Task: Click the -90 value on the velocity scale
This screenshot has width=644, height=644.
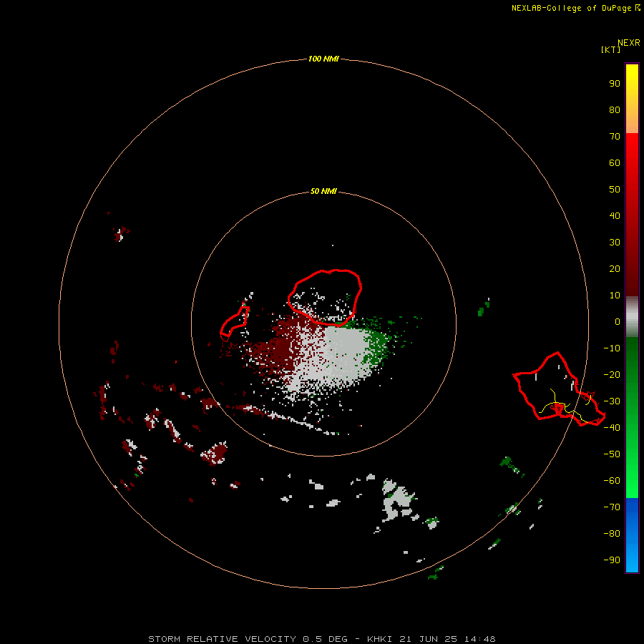Action: pos(612,560)
